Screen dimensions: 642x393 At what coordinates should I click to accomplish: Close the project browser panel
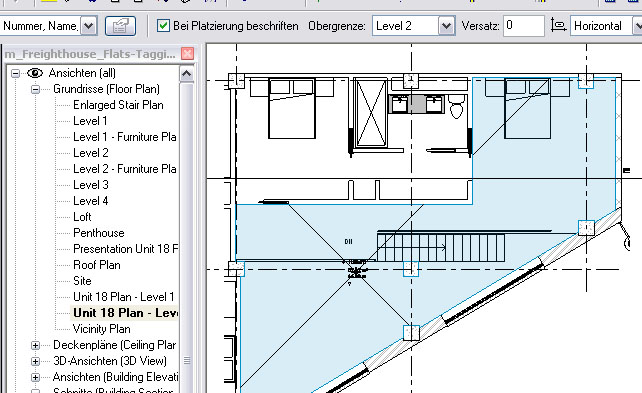[x=187, y=54]
